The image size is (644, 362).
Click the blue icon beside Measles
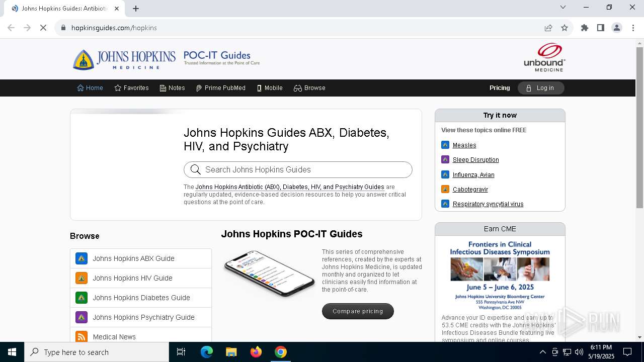coord(445,145)
